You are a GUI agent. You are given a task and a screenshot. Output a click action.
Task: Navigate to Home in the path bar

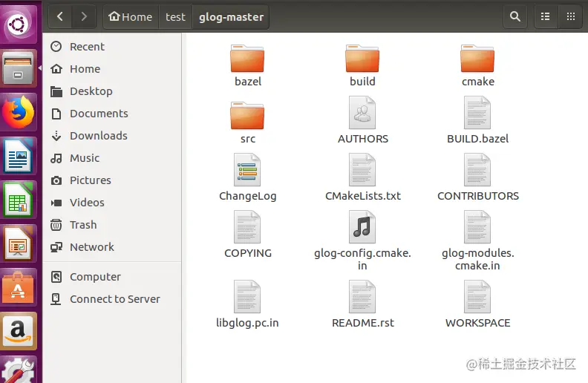pos(131,17)
